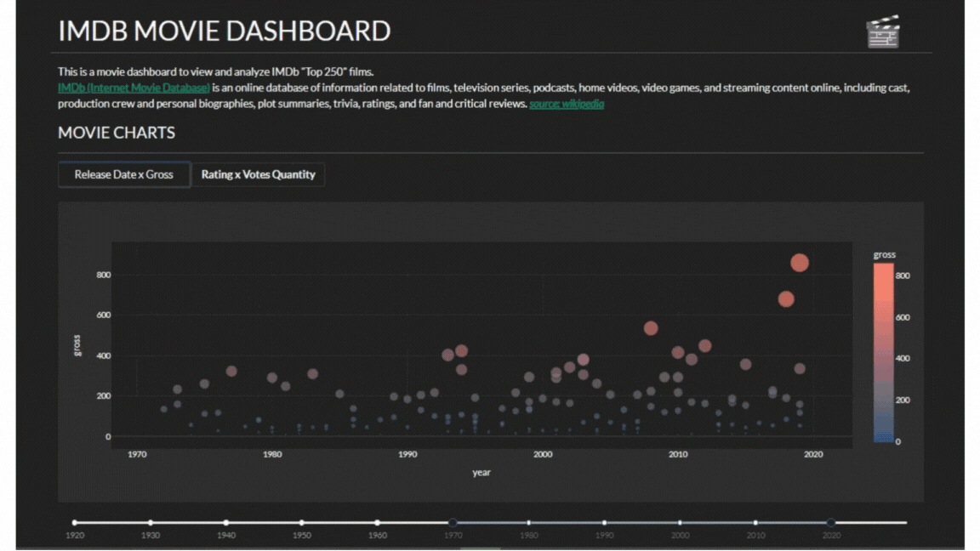
Task: Click the 1920 marker on the timeline
Action: pos(74,522)
